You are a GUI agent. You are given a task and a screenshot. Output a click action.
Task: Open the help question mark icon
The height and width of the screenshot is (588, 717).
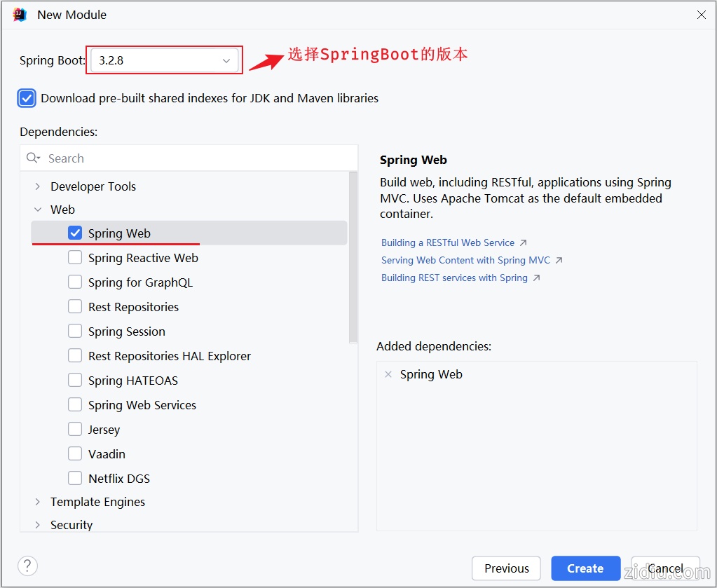point(27,566)
